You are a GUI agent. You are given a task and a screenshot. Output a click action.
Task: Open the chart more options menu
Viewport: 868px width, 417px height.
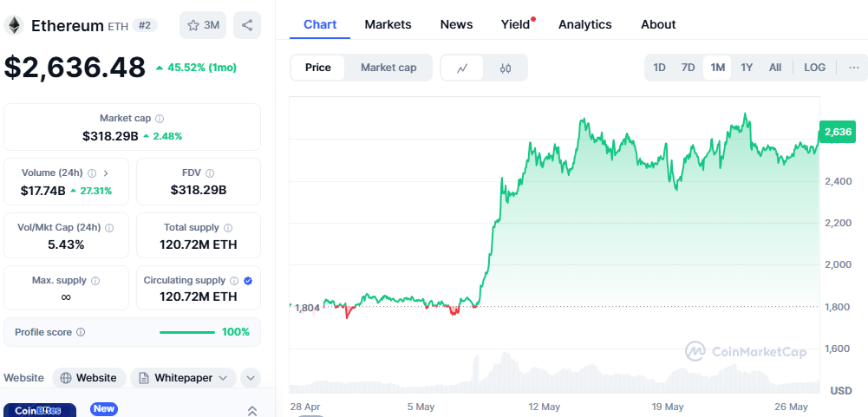click(853, 68)
